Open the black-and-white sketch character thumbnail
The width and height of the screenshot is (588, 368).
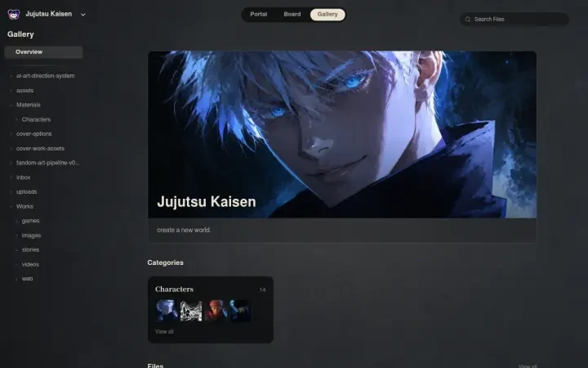pyautogui.click(x=191, y=311)
